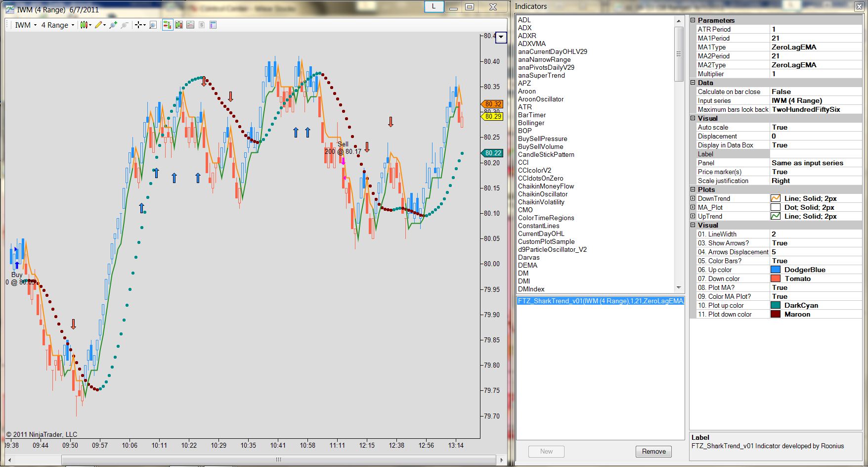This screenshot has height=467, width=868.
Task: Click the zoom region magnifier icon
Action: click(153, 25)
